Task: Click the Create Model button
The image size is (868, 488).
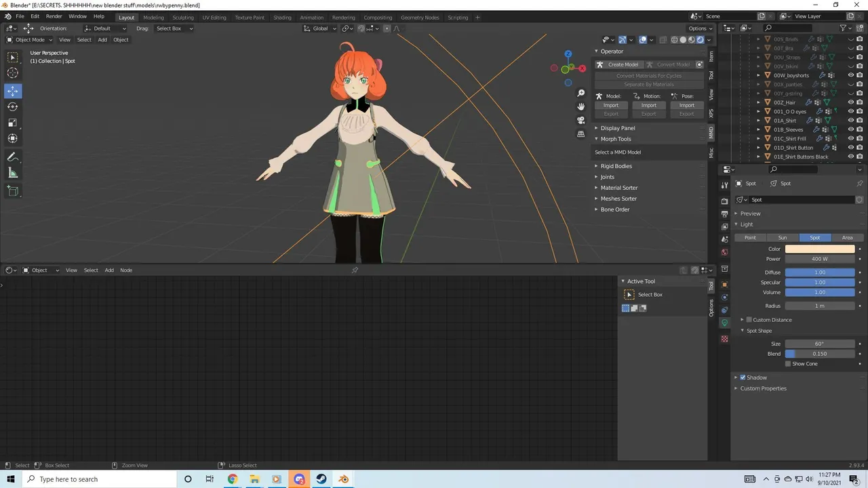Action: click(618, 64)
